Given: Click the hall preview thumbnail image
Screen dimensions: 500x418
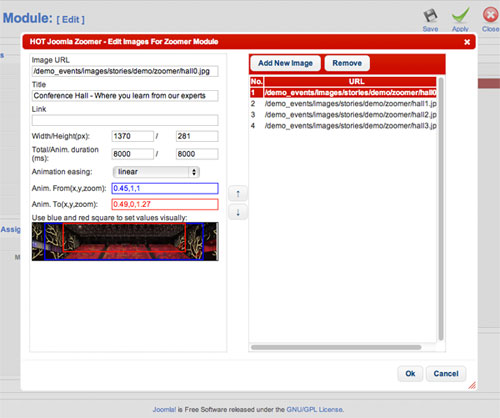Looking at the screenshot, I should click(125, 242).
